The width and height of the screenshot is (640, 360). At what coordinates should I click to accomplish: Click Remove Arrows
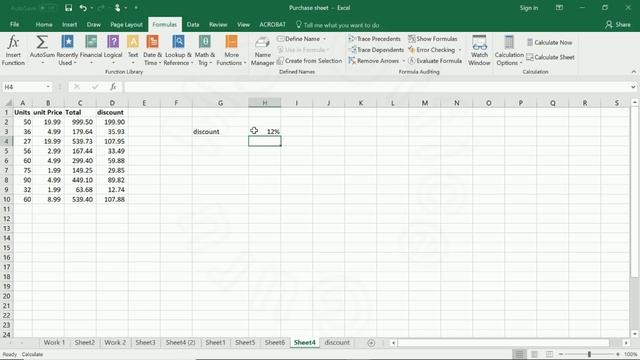373,61
